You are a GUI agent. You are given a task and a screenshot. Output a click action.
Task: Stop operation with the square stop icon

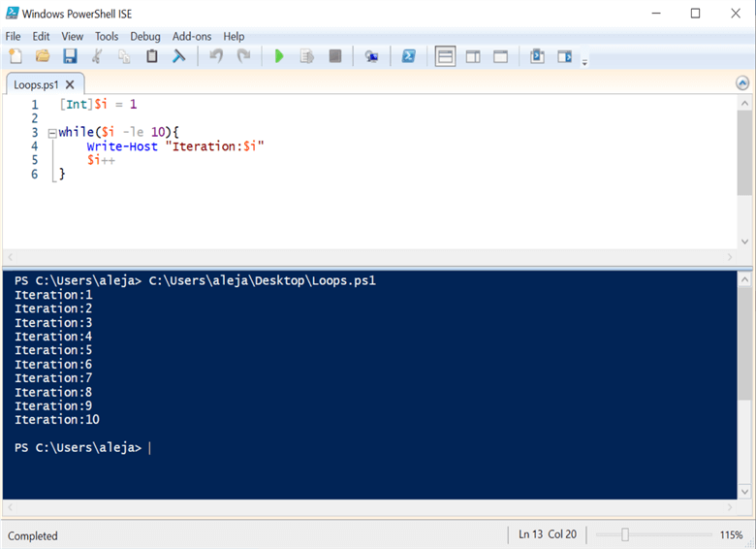point(335,56)
